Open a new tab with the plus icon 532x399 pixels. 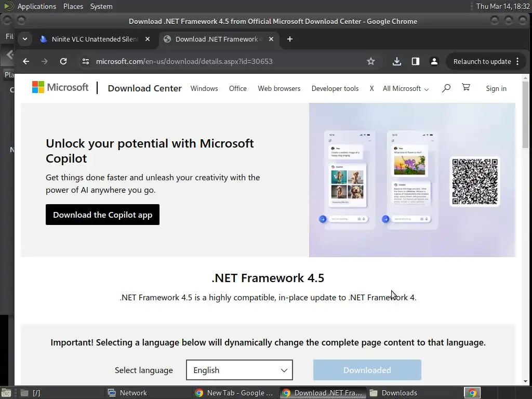(x=290, y=39)
